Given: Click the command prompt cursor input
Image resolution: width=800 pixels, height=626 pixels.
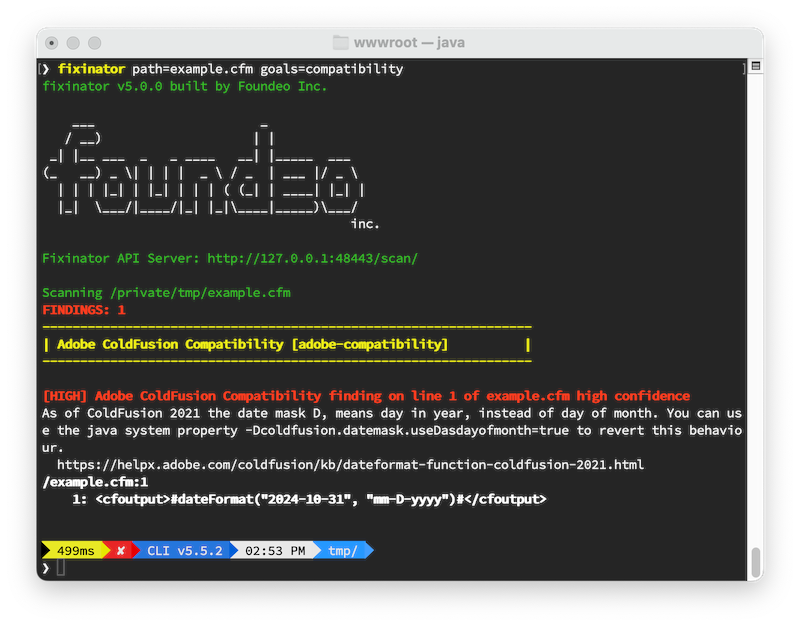Looking at the screenshot, I should coord(61,567).
